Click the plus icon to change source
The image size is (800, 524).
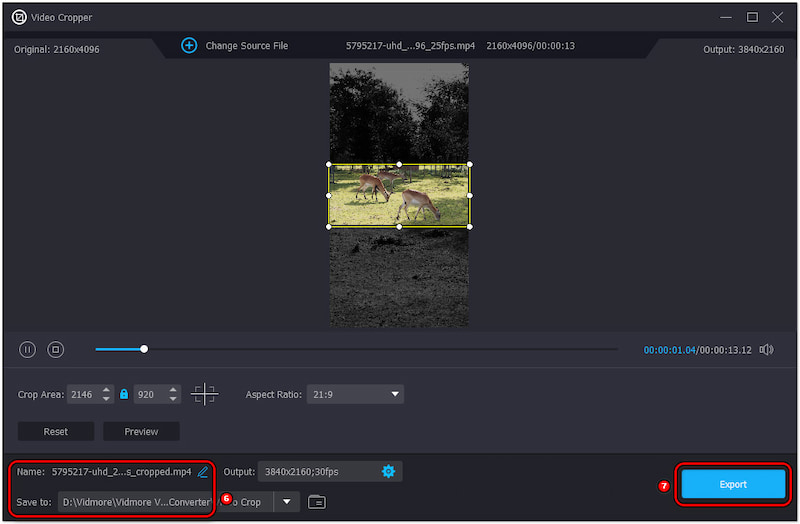[189, 46]
